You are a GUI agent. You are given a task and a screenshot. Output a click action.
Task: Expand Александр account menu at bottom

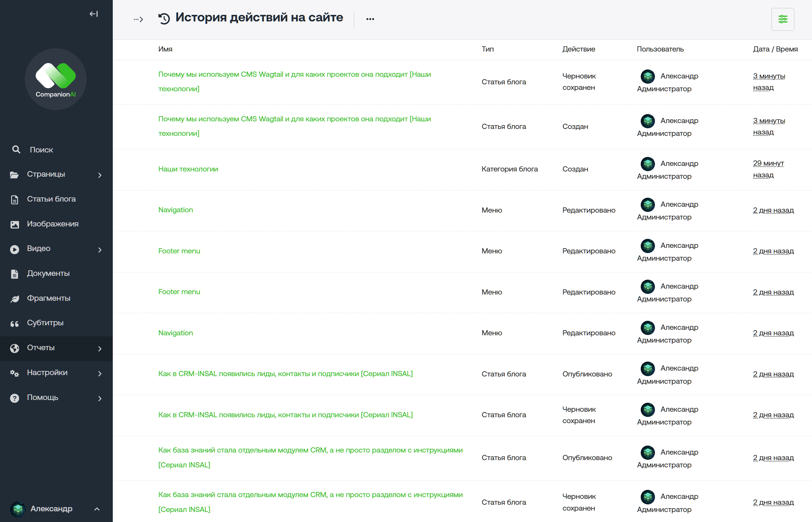pos(97,509)
